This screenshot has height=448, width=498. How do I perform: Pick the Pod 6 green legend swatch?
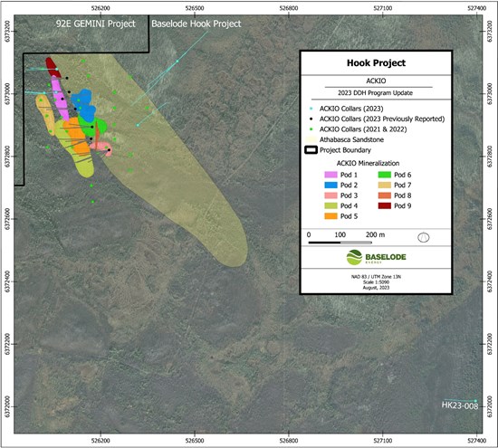pyautogui.click(x=384, y=175)
